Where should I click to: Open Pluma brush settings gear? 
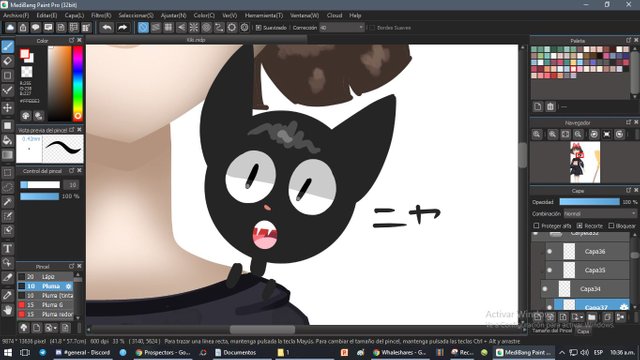[x=69, y=286]
